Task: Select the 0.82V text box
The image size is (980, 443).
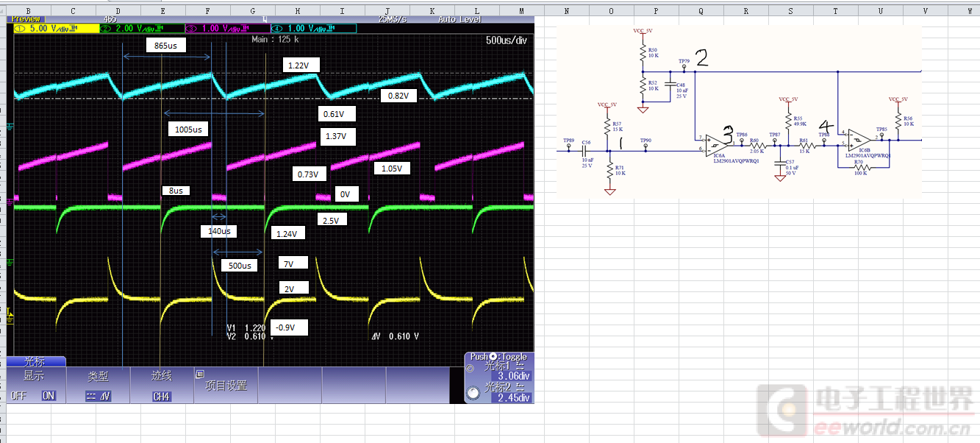Action: point(400,96)
